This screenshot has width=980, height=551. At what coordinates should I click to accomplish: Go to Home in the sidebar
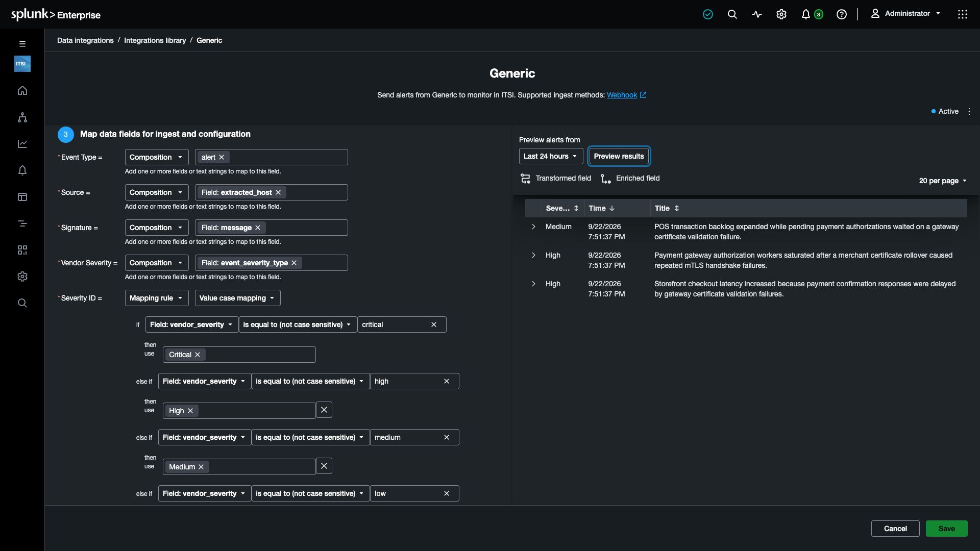(x=22, y=91)
